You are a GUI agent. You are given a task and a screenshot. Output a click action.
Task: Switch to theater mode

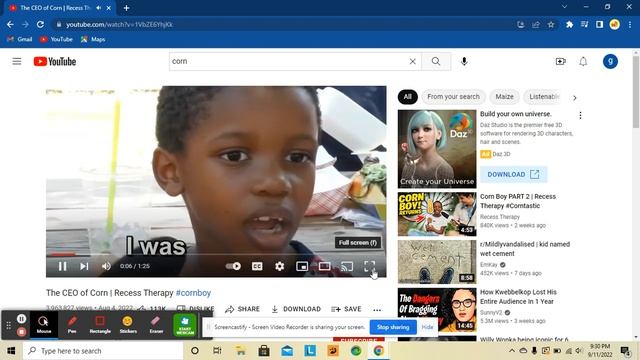[x=324, y=266]
